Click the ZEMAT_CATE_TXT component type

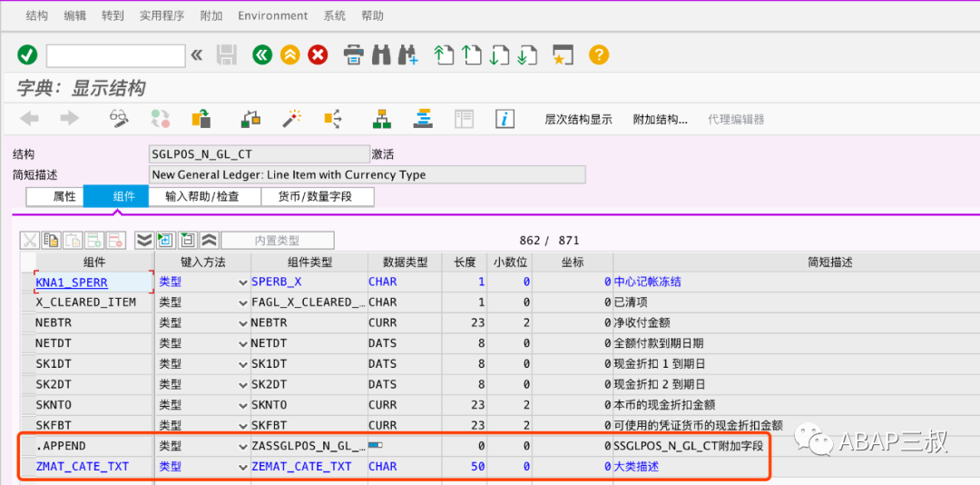[300, 467]
